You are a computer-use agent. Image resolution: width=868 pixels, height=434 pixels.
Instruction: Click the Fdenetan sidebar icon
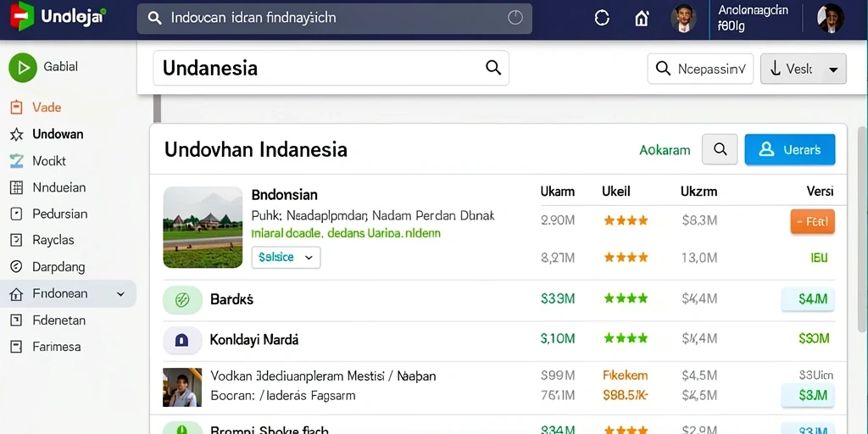[x=17, y=320]
